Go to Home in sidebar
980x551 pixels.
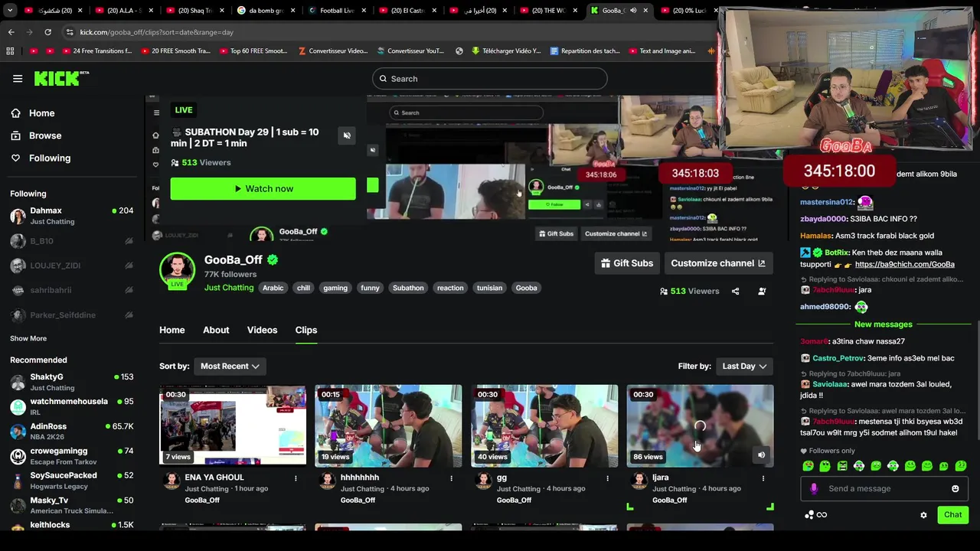[41, 113]
